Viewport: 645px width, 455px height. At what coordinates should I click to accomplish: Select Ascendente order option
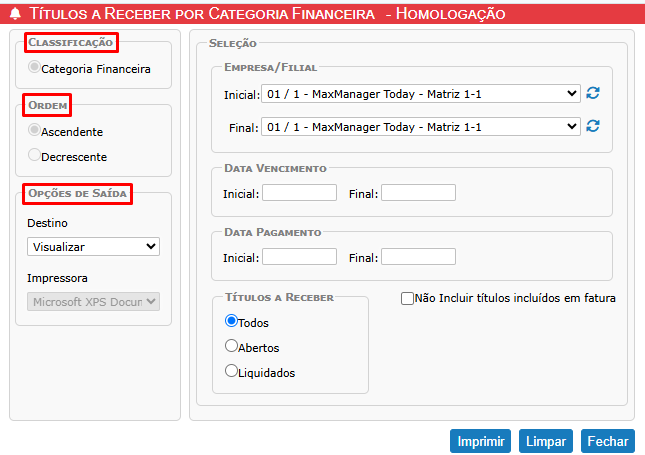[35, 131]
